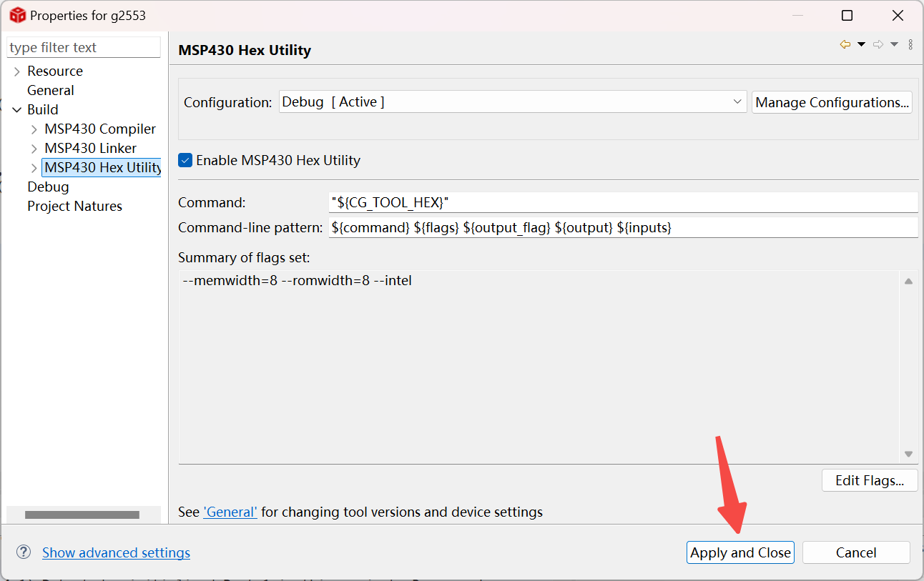The height and width of the screenshot is (581, 924).
Task: Open the back history dropdown arrow
Action: point(861,44)
